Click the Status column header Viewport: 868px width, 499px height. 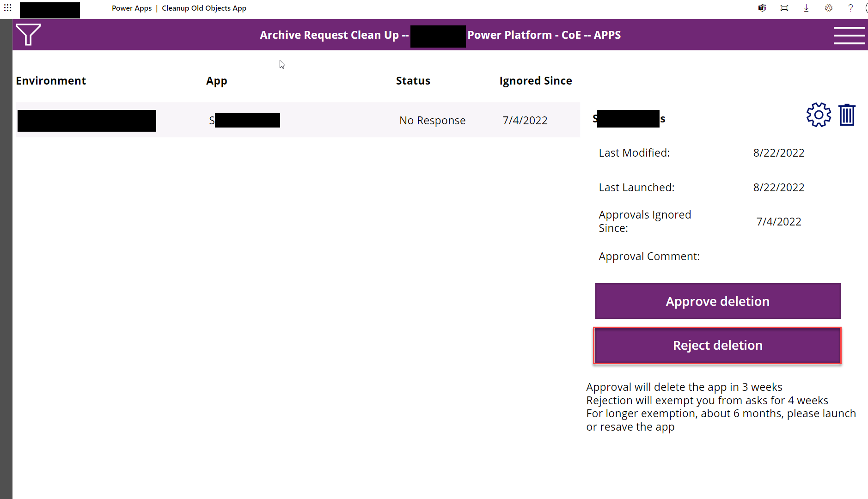(x=413, y=80)
